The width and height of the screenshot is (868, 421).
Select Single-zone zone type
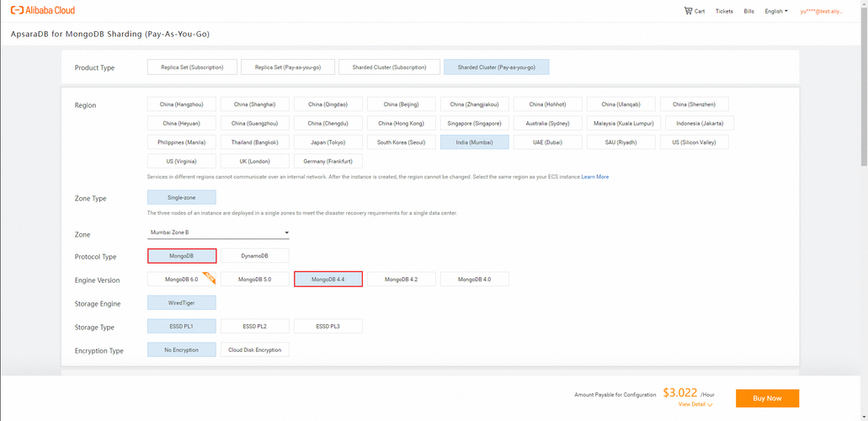click(182, 197)
